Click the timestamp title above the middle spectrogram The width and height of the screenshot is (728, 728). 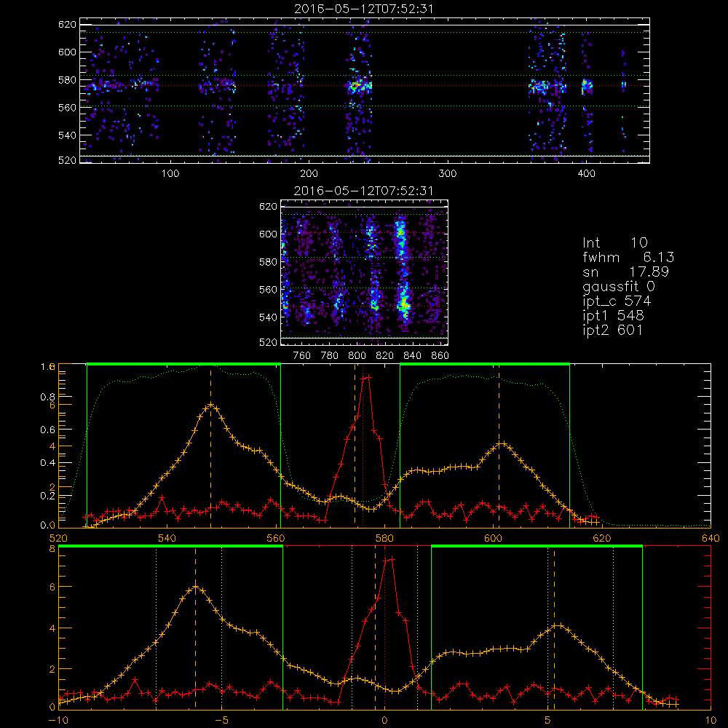coord(363,191)
